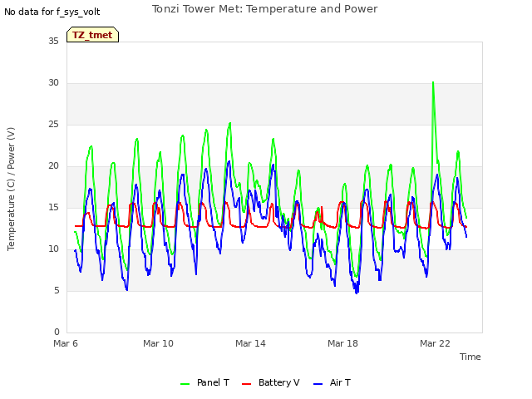
Task: Click the Mar 10 x-axis label
Action: [158, 343]
